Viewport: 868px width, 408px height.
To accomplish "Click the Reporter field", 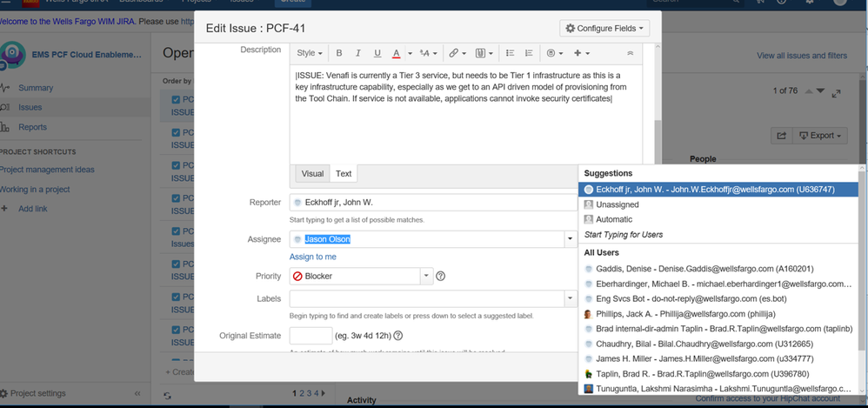I will (433, 203).
